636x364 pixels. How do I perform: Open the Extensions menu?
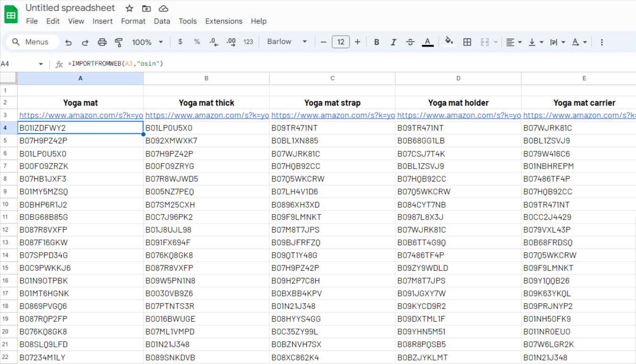[x=224, y=21]
